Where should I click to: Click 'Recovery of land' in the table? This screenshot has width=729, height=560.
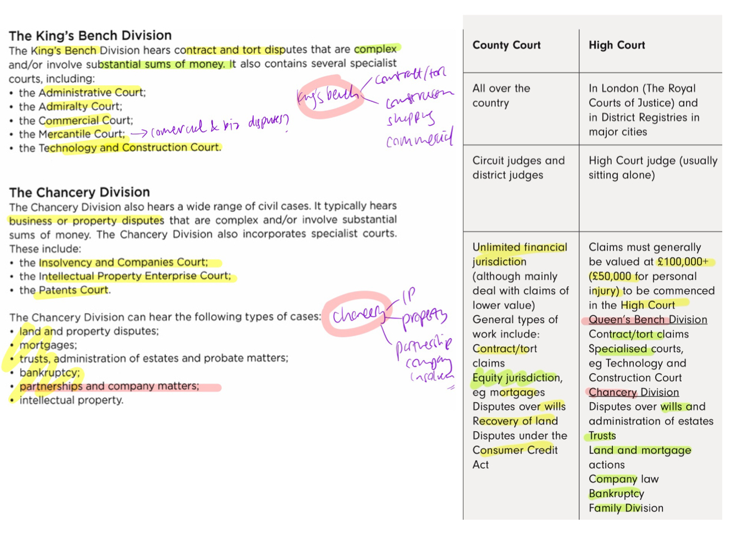pos(515,421)
